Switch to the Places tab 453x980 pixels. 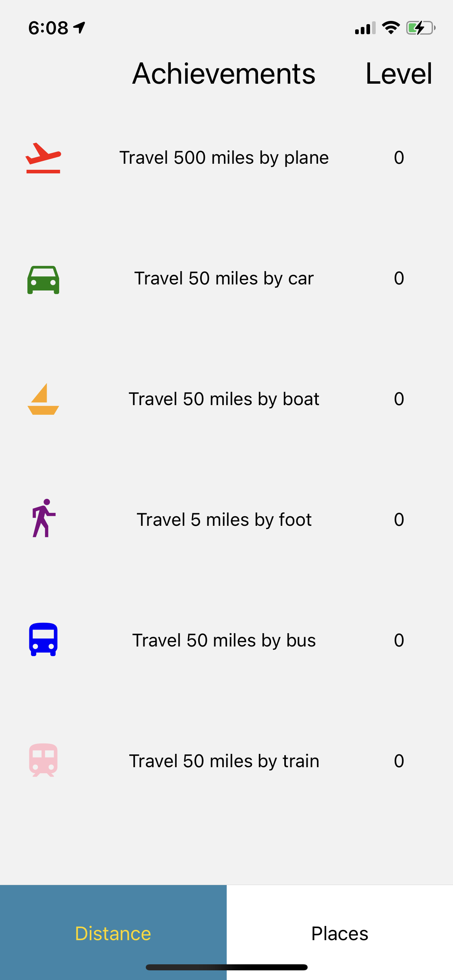(339, 933)
